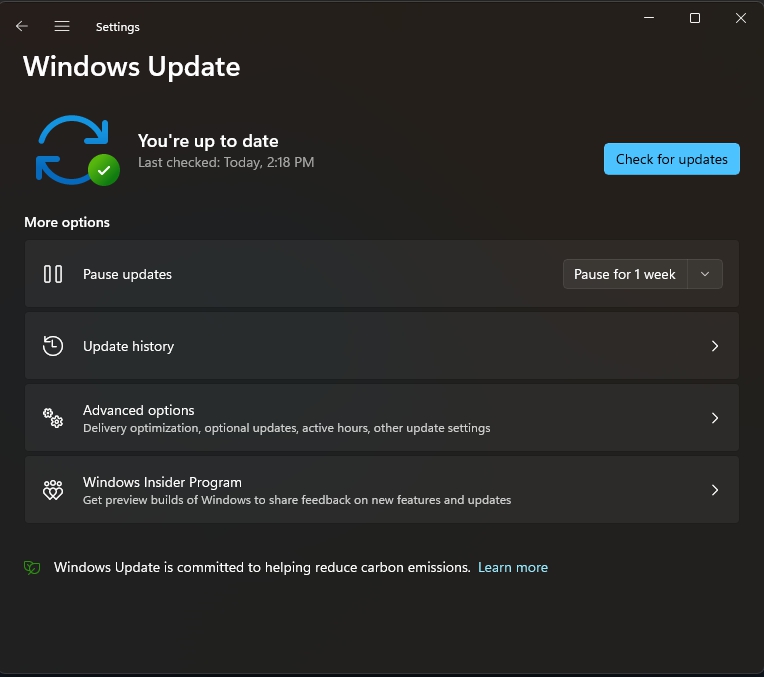Click the pause icon beside Pause updates
Image resolution: width=764 pixels, height=677 pixels.
pos(53,274)
